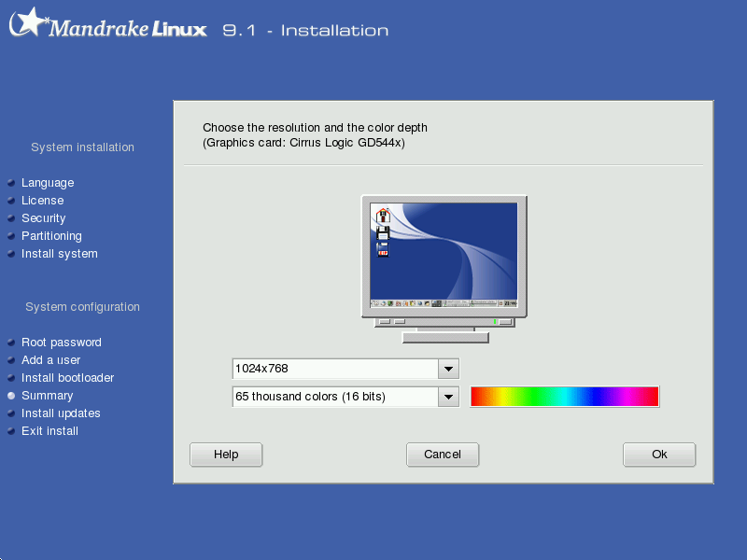747x560 pixels.
Task: Click the "9.1 - Installation" title text
Action: click(306, 31)
